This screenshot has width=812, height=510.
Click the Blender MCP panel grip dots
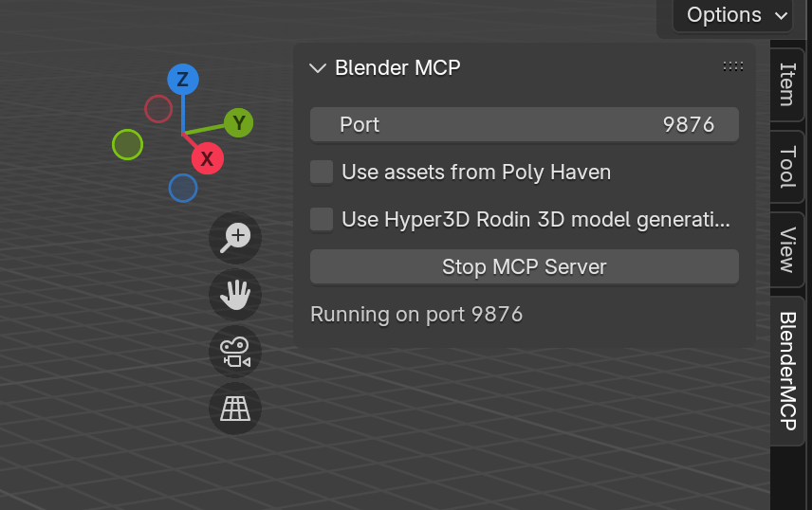click(732, 66)
